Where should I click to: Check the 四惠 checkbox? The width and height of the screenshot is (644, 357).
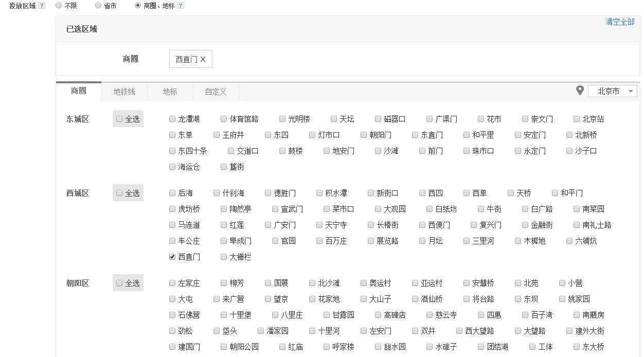(481, 315)
